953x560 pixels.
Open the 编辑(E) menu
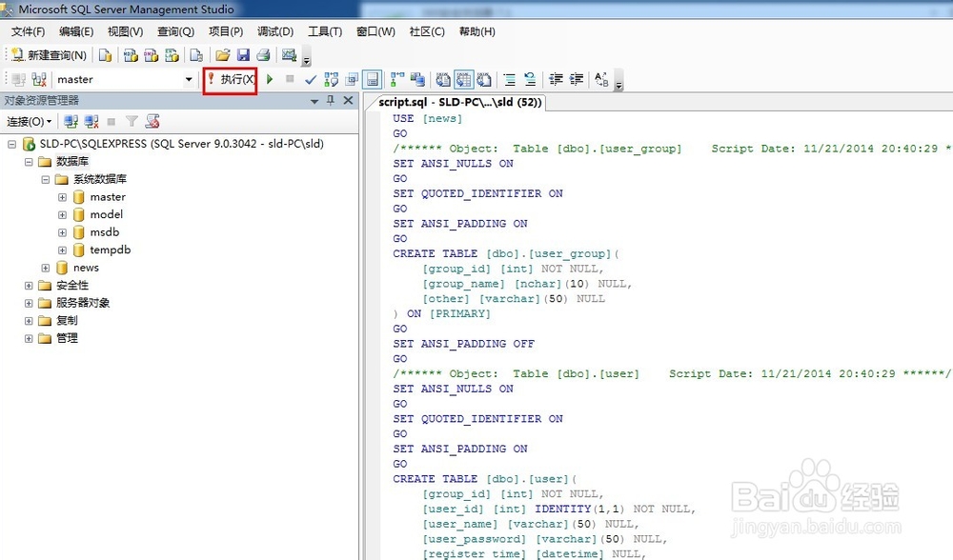76,31
